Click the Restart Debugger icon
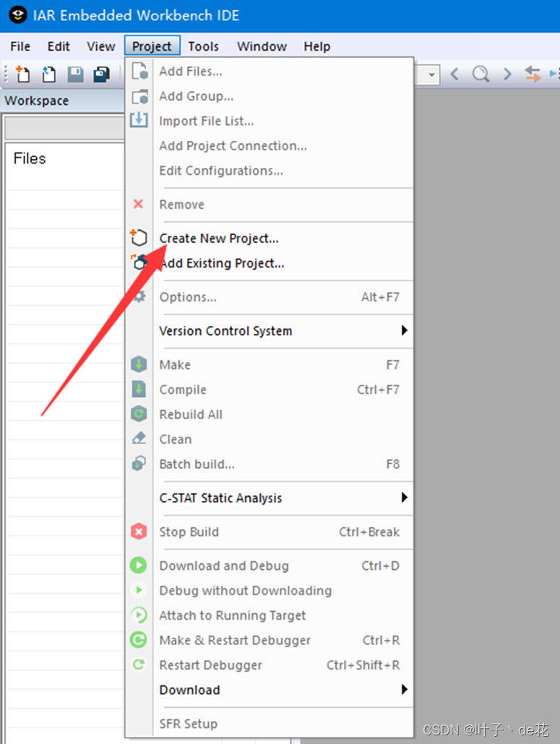560x744 pixels. (139, 664)
